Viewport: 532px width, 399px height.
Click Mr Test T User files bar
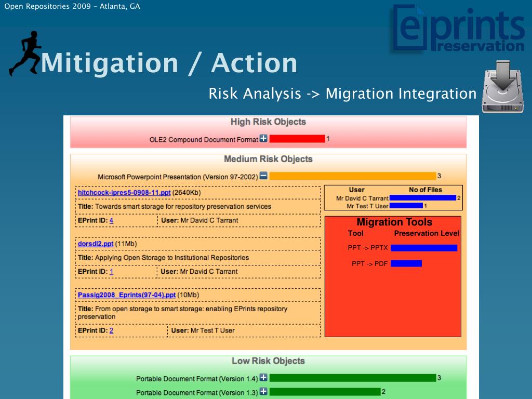tap(406, 206)
